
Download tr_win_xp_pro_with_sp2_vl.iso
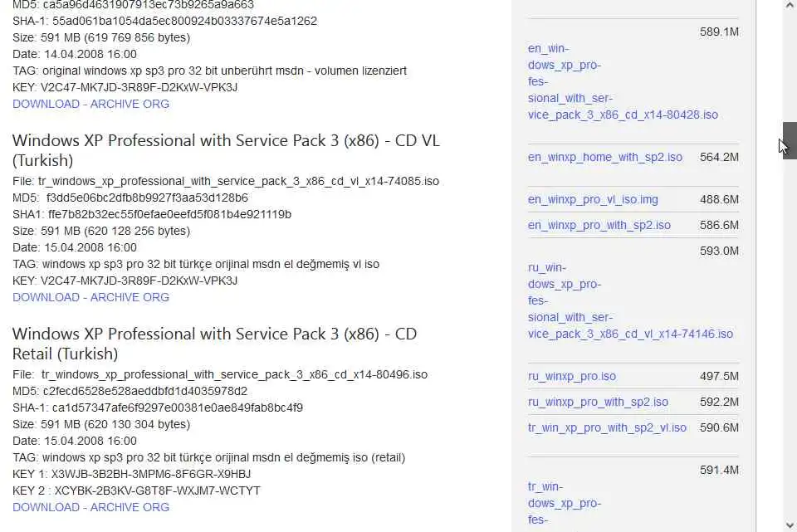tap(607, 427)
